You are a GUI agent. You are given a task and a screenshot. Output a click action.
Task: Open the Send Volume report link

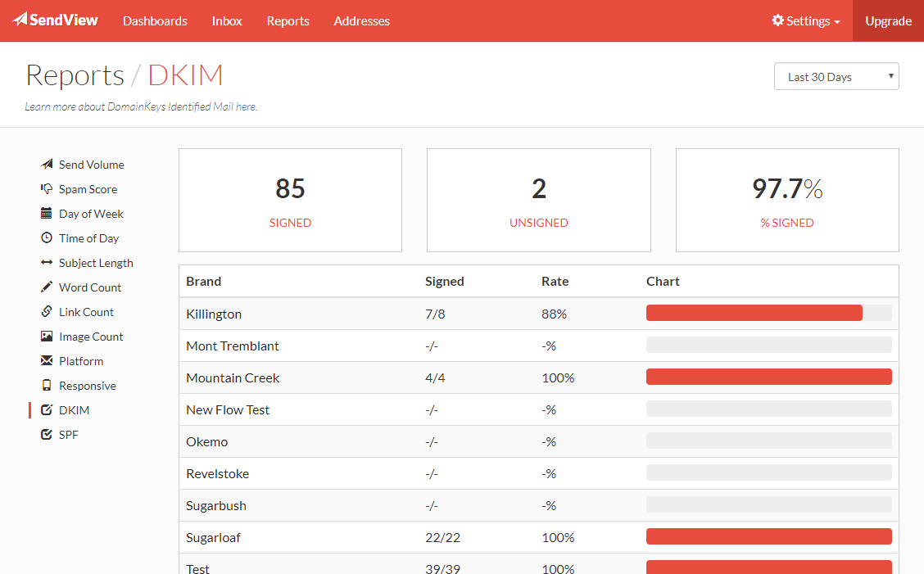click(92, 165)
